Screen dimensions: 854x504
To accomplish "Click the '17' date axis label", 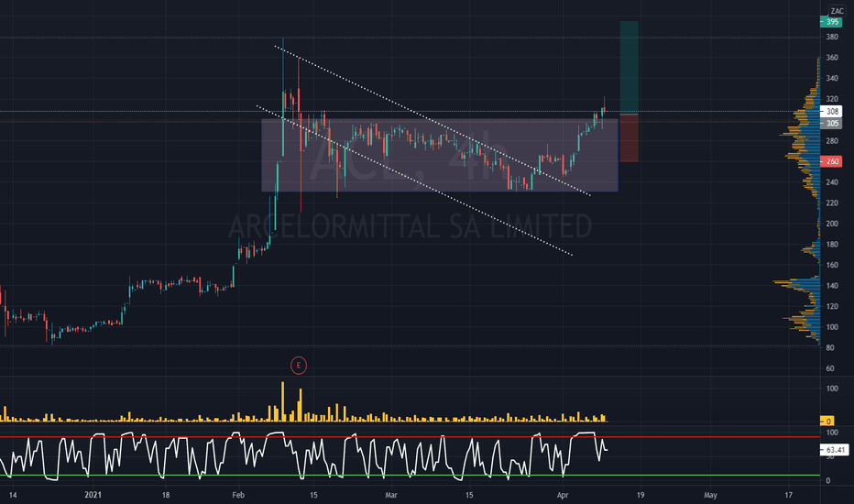I will (789, 495).
